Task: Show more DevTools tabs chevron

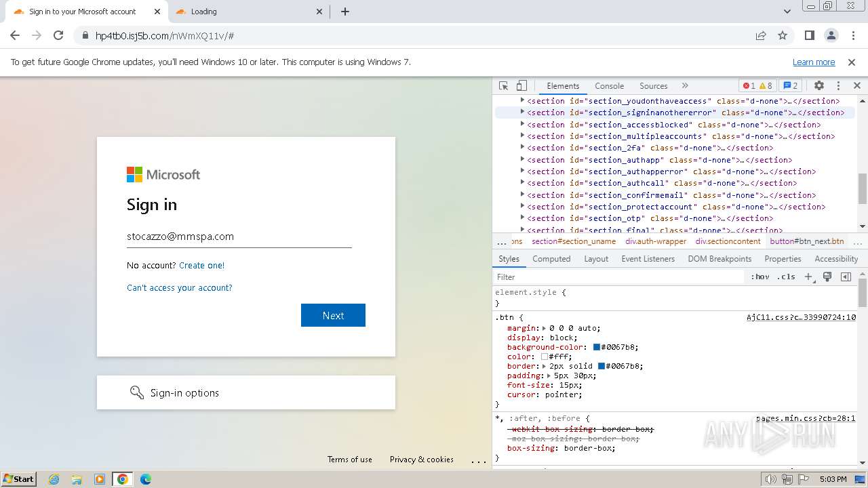Action: (685, 86)
